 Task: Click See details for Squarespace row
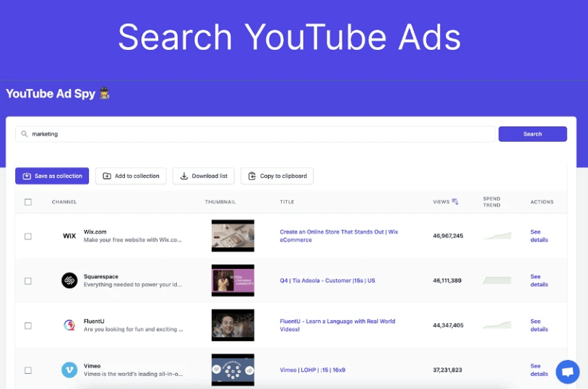click(x=540, y=281)
